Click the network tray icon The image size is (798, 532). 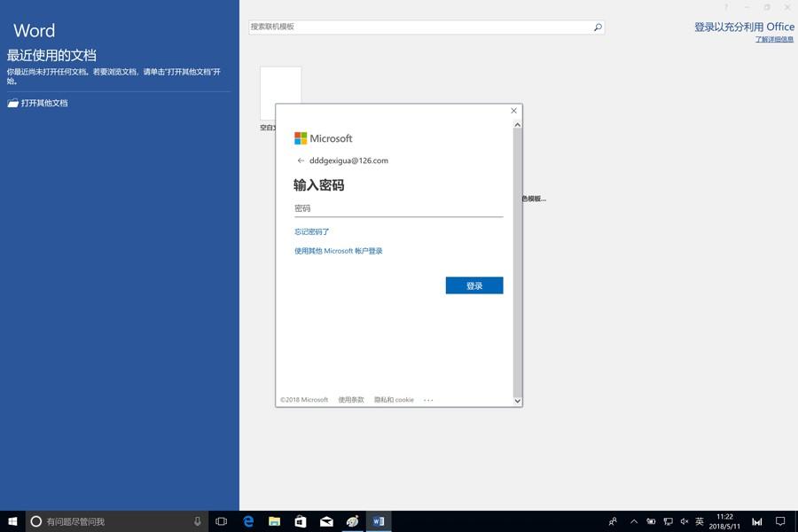click(669, 521)
